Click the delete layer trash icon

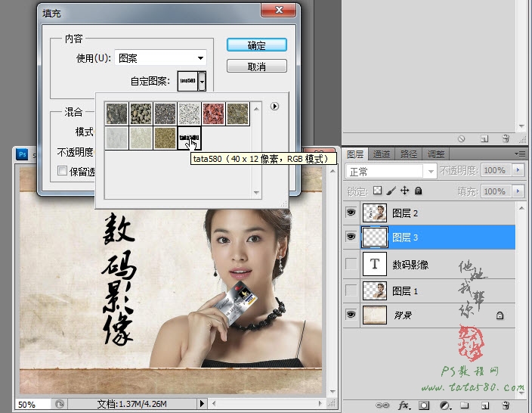coord(506,405)
